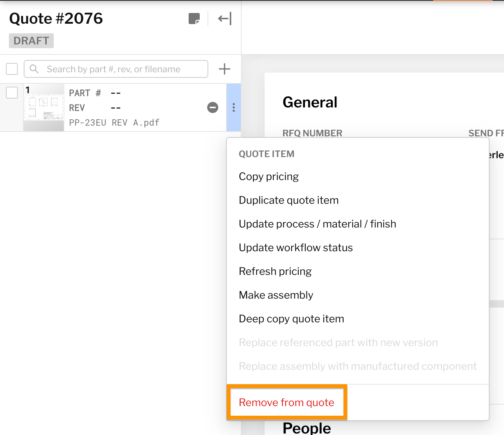Click the PP-23EU REV A.pdf filename
Screen dimensions: 504x435
[114, 123]
